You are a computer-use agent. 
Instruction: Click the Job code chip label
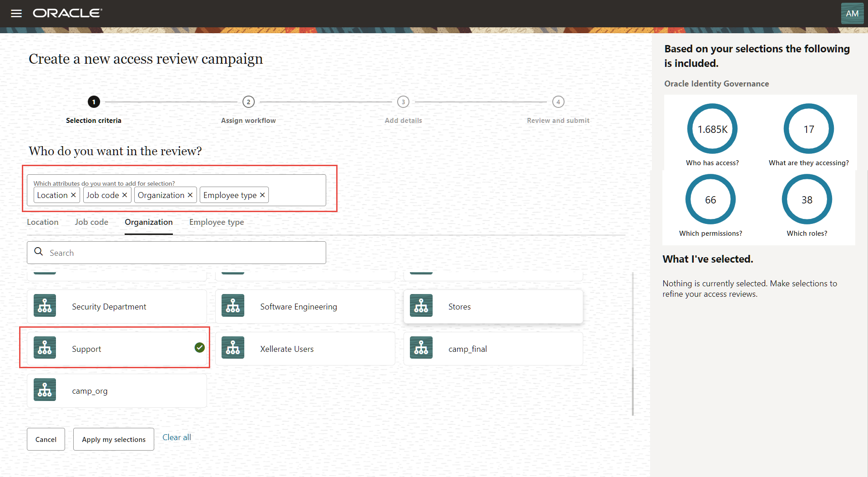(103, 195)
